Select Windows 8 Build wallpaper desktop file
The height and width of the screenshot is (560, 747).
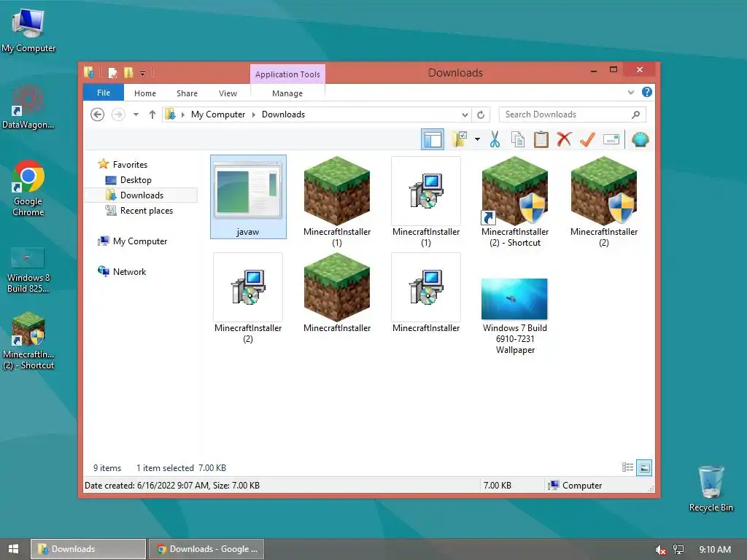coord(28,270)
